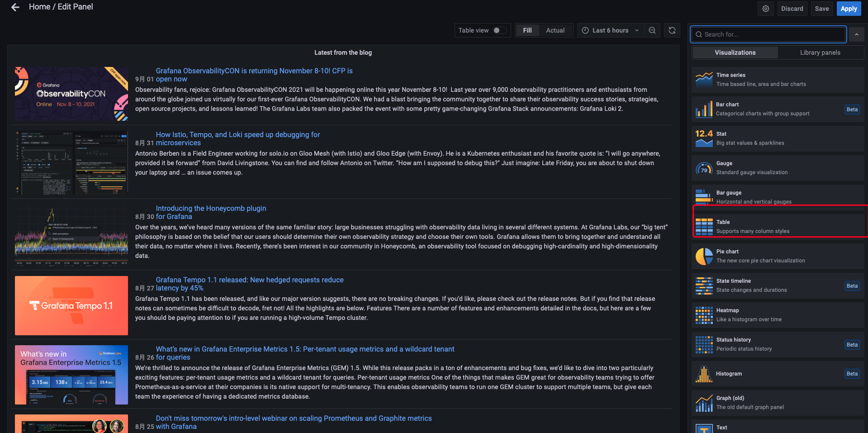Click 'Supports many column styles' description

point(753,231)
